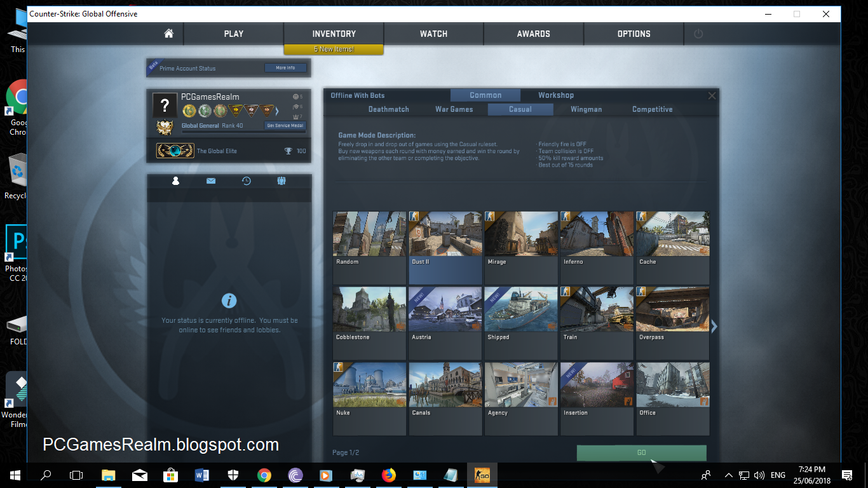Image resolution: width=868 pixels, height=488 pixels.
Task: Show recent teammates clock icon
Action: pos(247,181)
